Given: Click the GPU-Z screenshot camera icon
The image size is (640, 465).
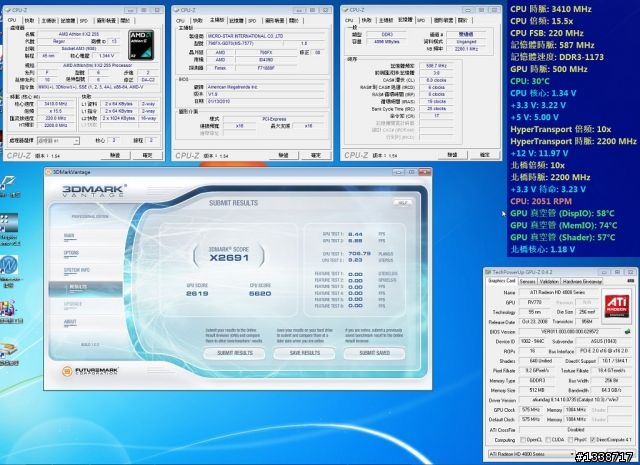Looking at the screenshot, I should coord(630,281).
